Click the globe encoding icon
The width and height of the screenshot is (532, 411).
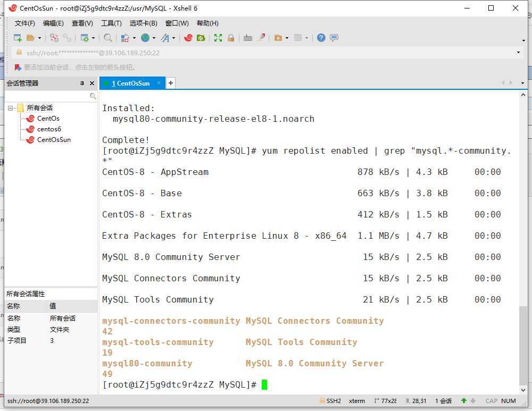145,38
